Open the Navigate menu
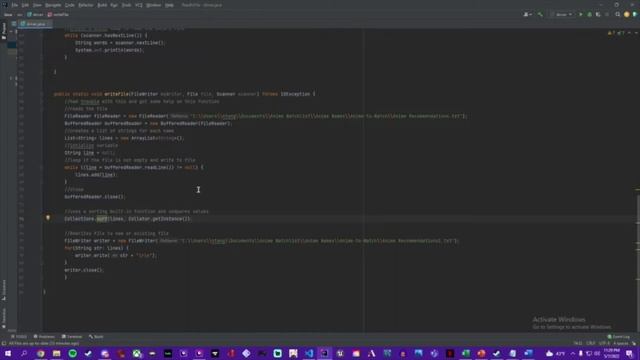The image size is (640, 360). click(x=53, y=5)
